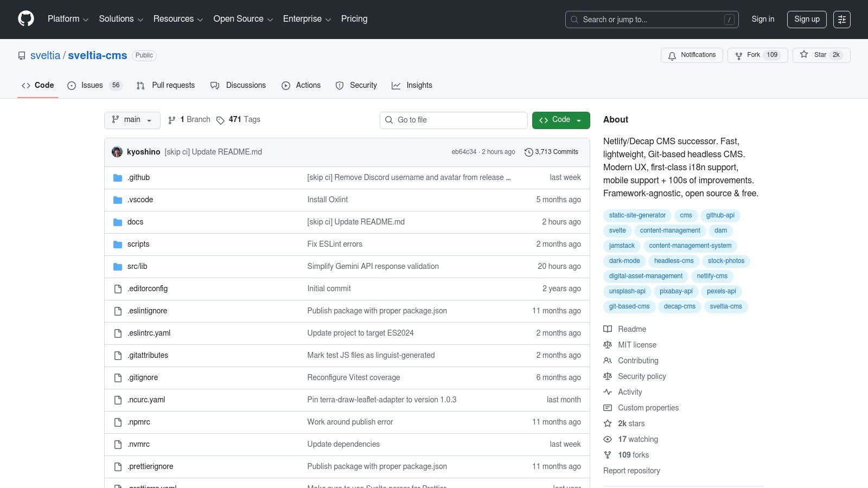Enable Notifications for this repository
868x488 pixels.
click(x=692, y=55)
